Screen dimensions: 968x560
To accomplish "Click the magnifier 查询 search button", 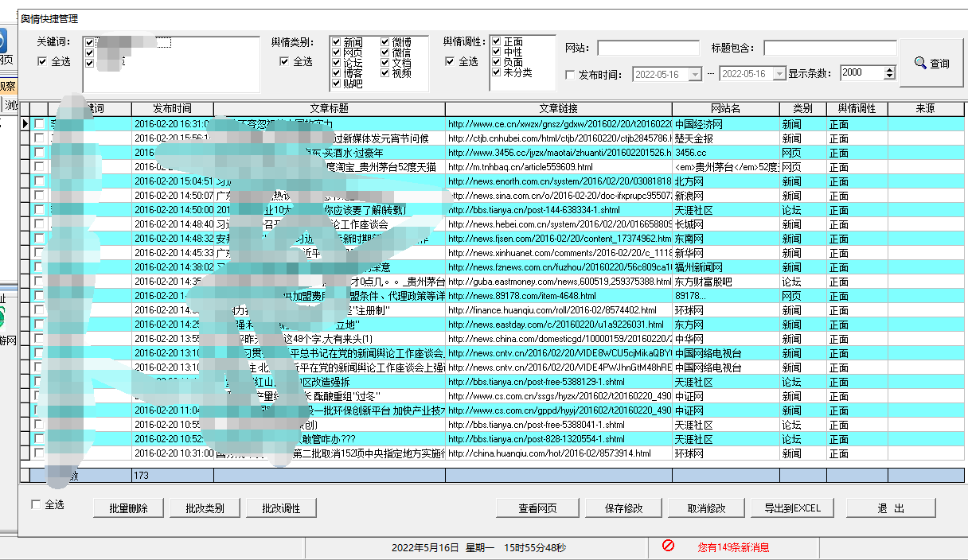I will 931,63.
